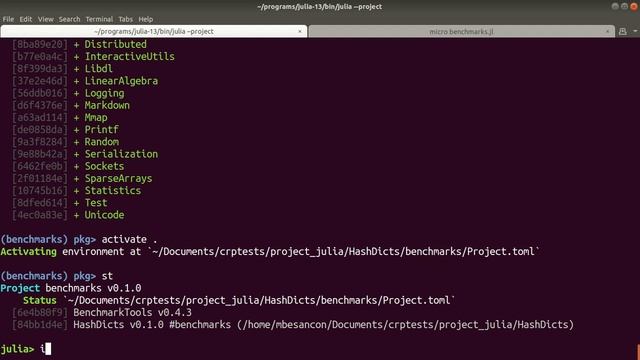Click the 'BenchmarkTools v0.4.3' entry
This screenshot has height=360, width=640.
[132, 313]
